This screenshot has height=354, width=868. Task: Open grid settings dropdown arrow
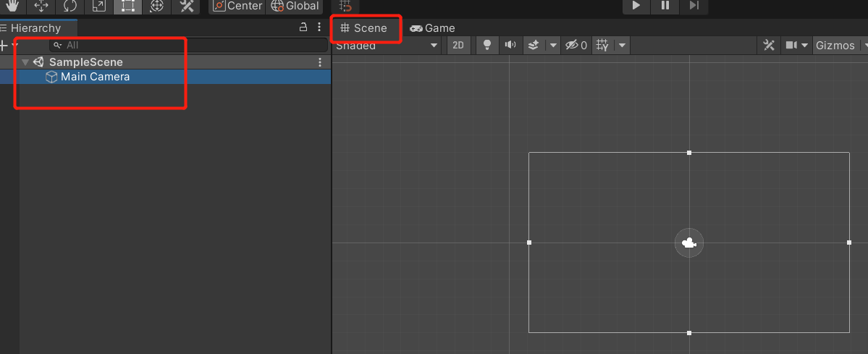pyautogui.click(x=623, y=46)
